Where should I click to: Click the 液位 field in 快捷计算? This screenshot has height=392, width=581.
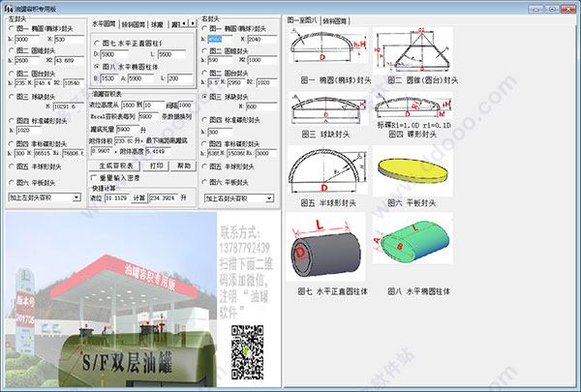(117, 198)
